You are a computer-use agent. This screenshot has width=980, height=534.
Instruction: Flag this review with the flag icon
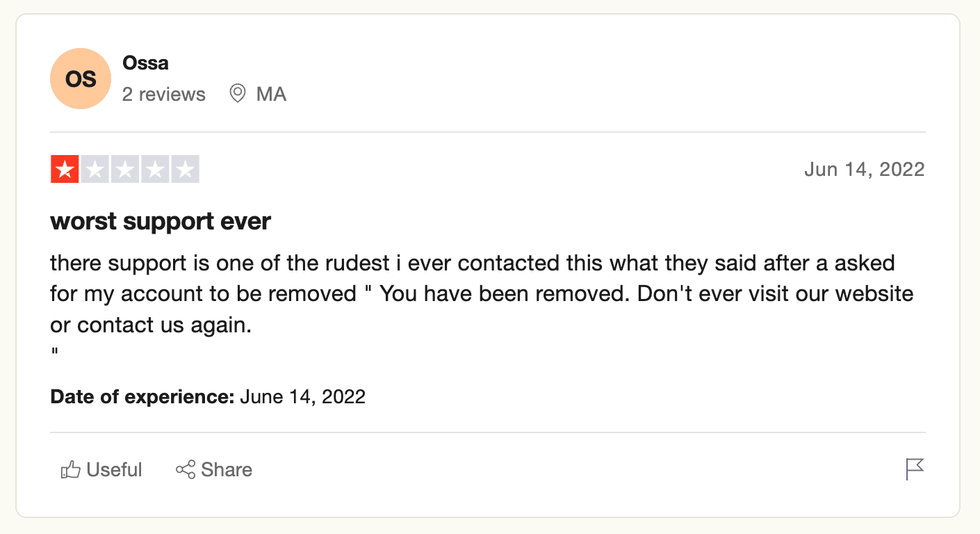pyautogui.click(x=915, y=469)
